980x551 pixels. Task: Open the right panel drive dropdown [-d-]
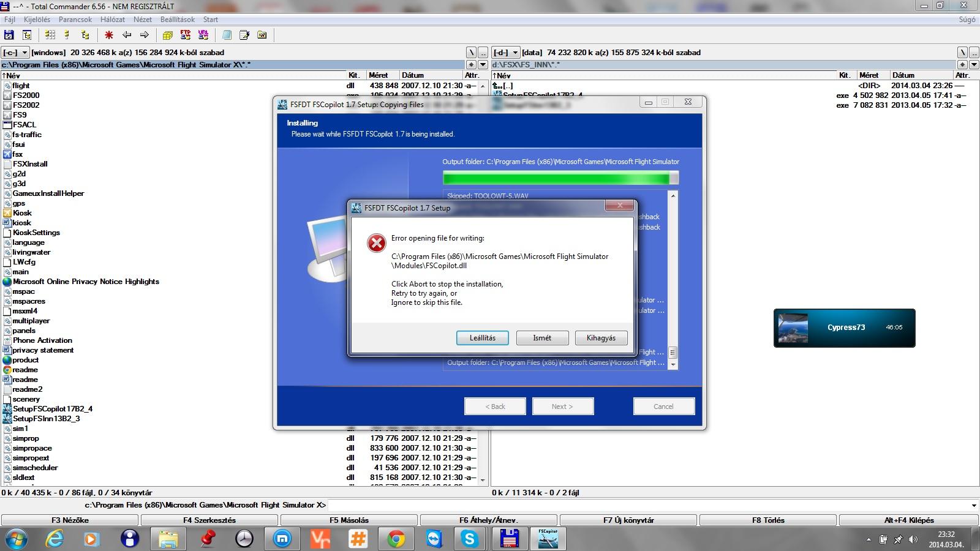[x=506, y=53]
